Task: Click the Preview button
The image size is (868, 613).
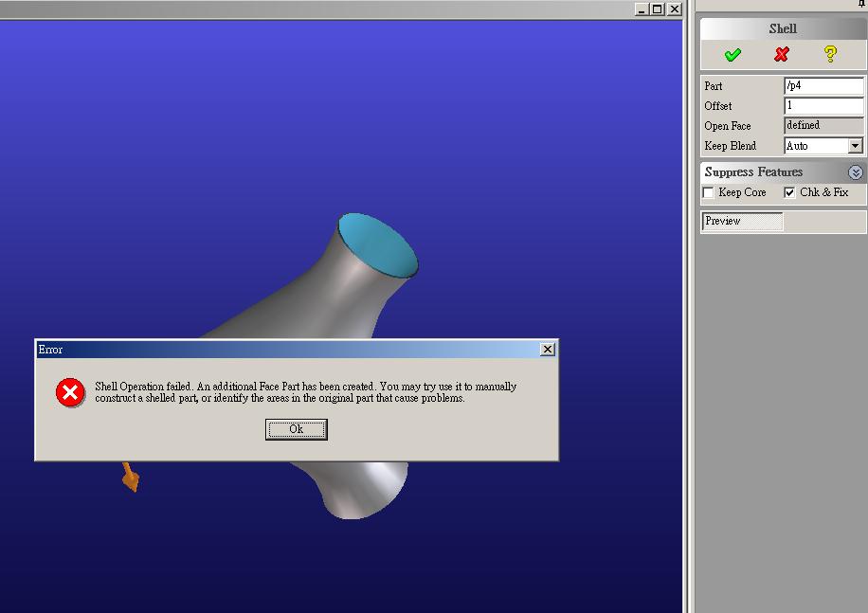Action: (x=742, y=222)
